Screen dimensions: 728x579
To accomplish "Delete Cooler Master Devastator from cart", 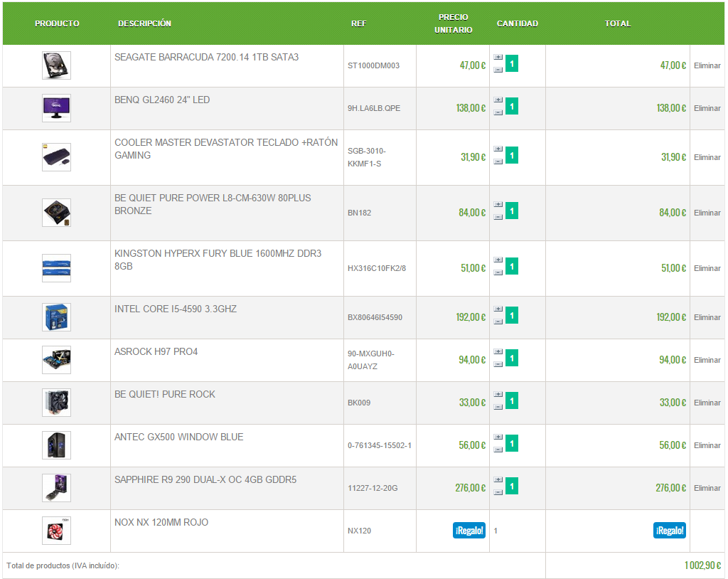I will [x=707, y=157].
